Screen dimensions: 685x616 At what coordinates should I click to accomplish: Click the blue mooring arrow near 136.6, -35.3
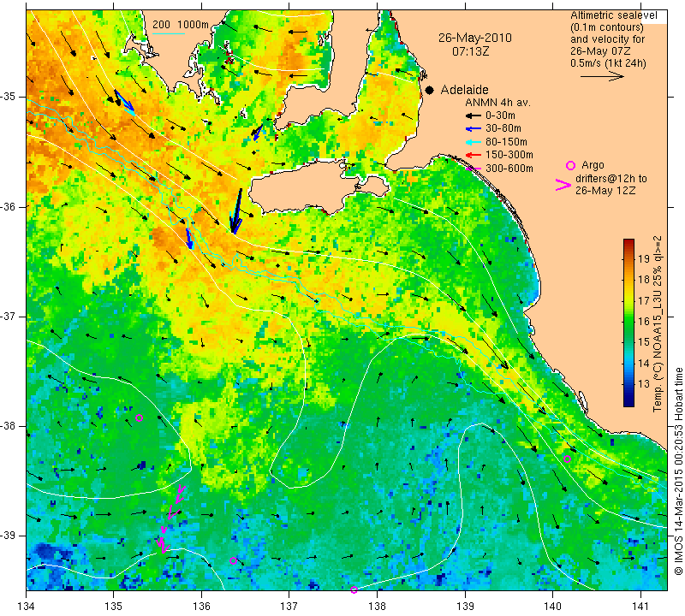click(258, 133)
